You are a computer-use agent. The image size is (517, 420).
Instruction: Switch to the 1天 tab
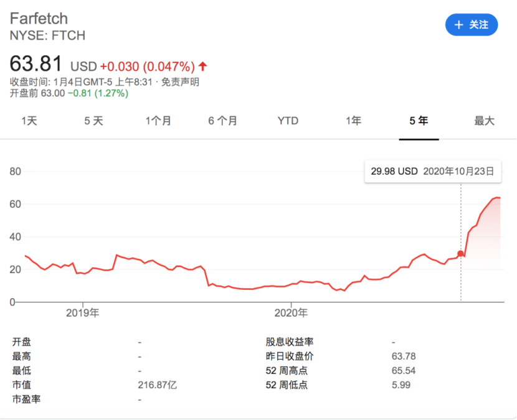point(29,121)
